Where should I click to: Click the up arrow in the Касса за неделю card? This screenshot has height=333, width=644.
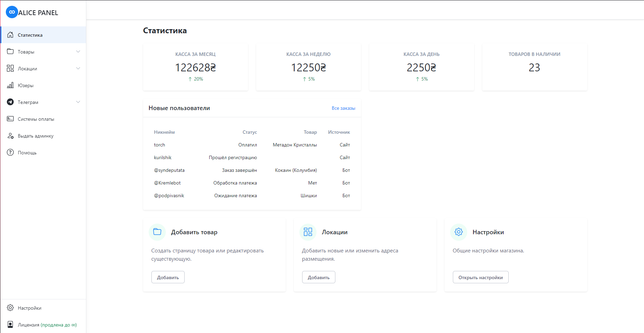pyautogui.click(x=305, y=79)
